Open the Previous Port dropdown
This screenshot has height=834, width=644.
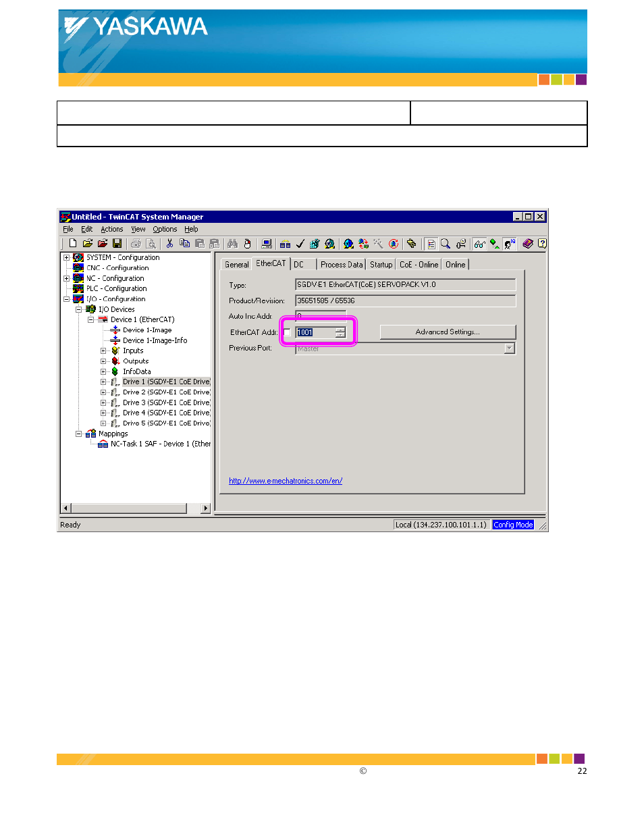tap(510, 348)
